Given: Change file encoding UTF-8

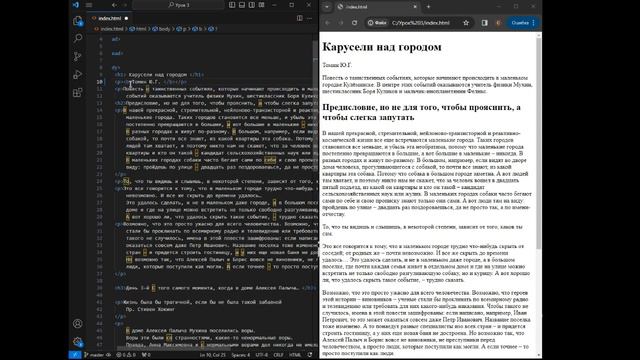Looking at the screenshot, I should point(262,355).
